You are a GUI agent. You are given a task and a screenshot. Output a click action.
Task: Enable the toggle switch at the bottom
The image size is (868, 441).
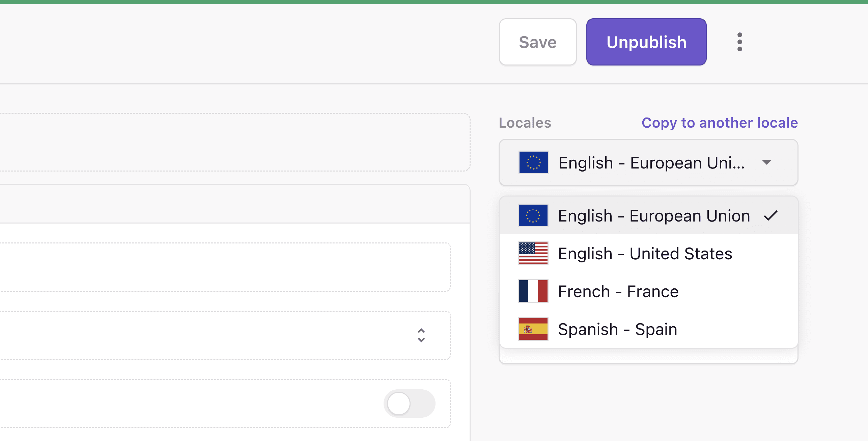tap(410, 403)
